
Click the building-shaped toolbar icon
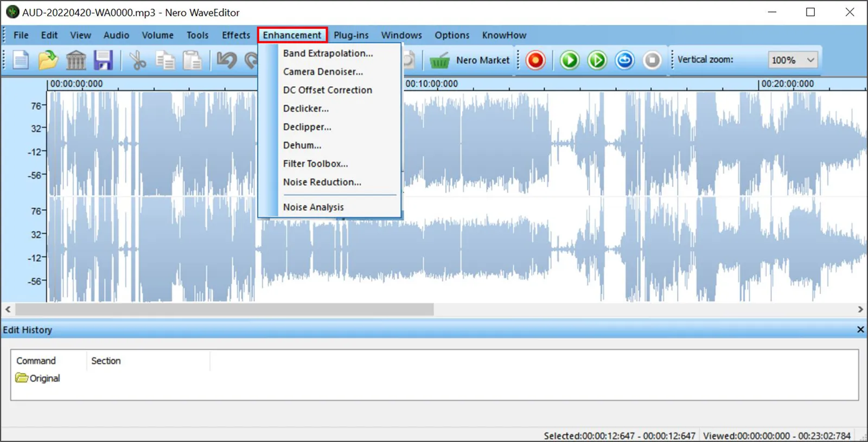coord(76,60)
